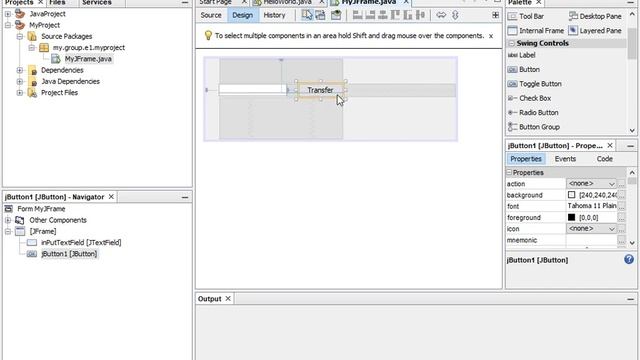640x360 pixels.
Task: Activate Selection Mode in the designer toolbar
Action: point(307,15)
